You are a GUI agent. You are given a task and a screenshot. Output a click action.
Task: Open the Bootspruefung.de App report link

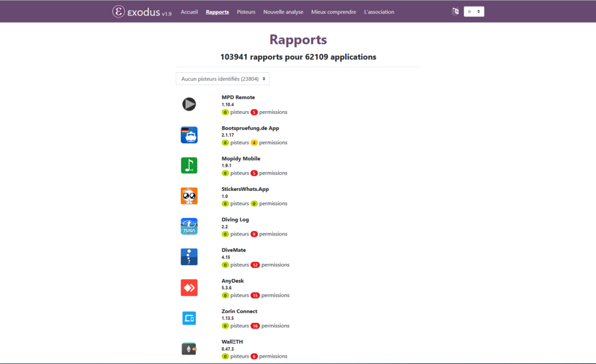coord(250,128)
